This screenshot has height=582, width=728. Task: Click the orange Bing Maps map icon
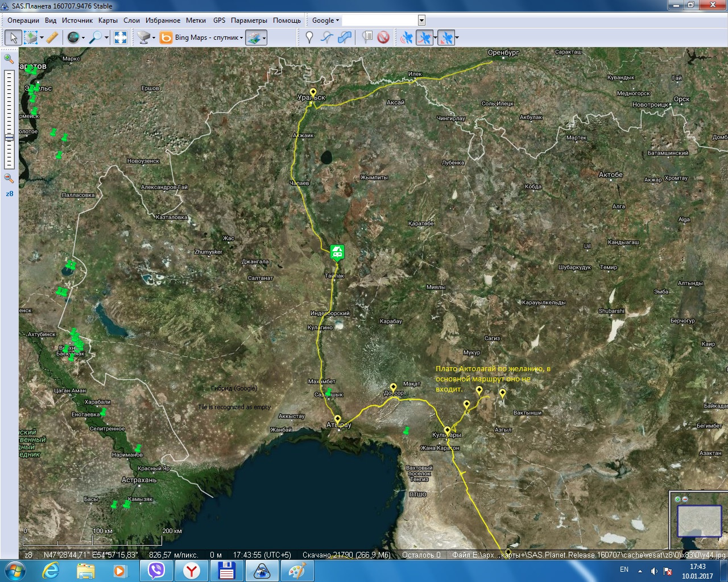166,38
